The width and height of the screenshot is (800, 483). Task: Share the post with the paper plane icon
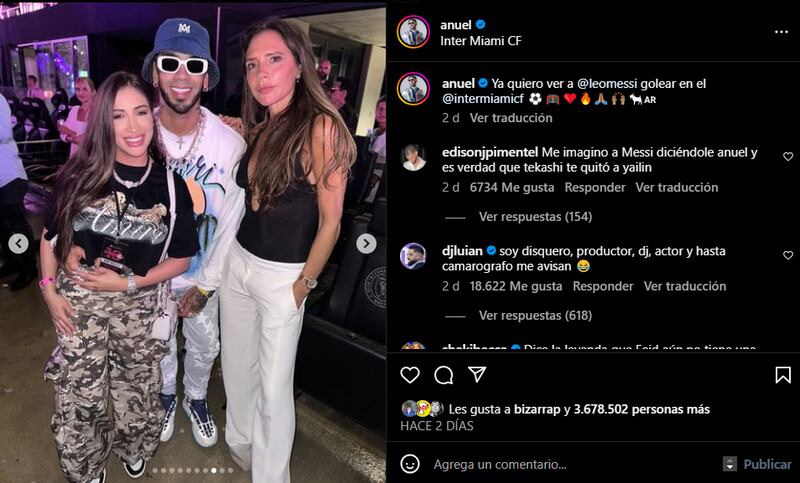(477, 374)
